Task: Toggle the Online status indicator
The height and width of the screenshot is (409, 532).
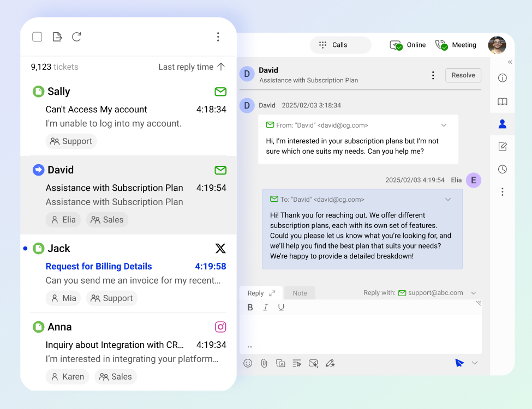Action: pos(407,45)
